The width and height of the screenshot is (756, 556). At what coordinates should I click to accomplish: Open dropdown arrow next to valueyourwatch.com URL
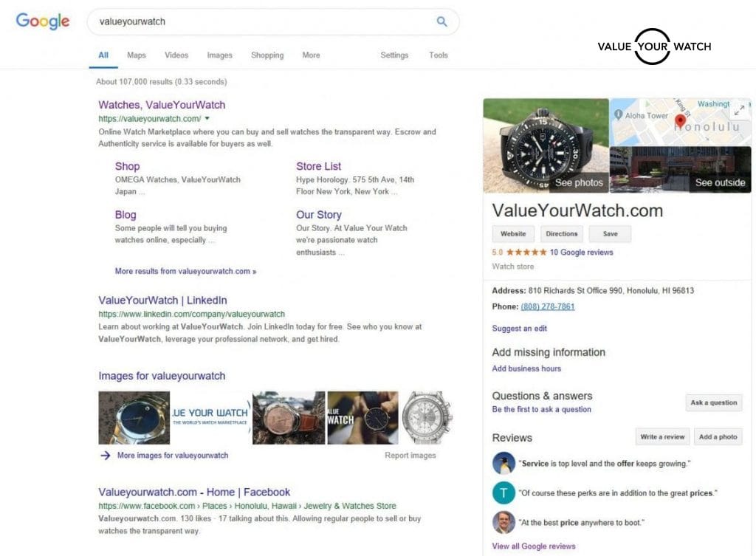coord(207,118)
